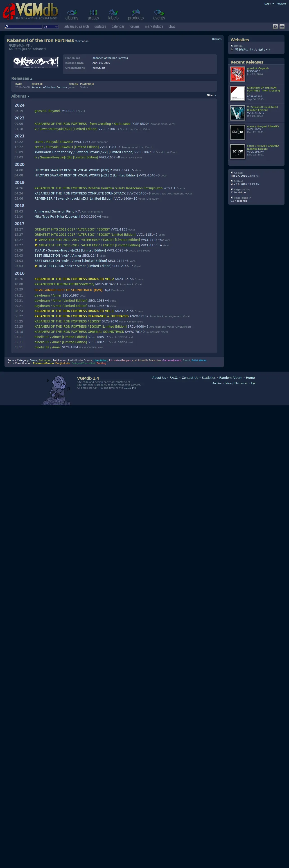Open KABANERI from CrosSing / Karin Isobe album
289x868 pixels.
(x=82, y=124)
